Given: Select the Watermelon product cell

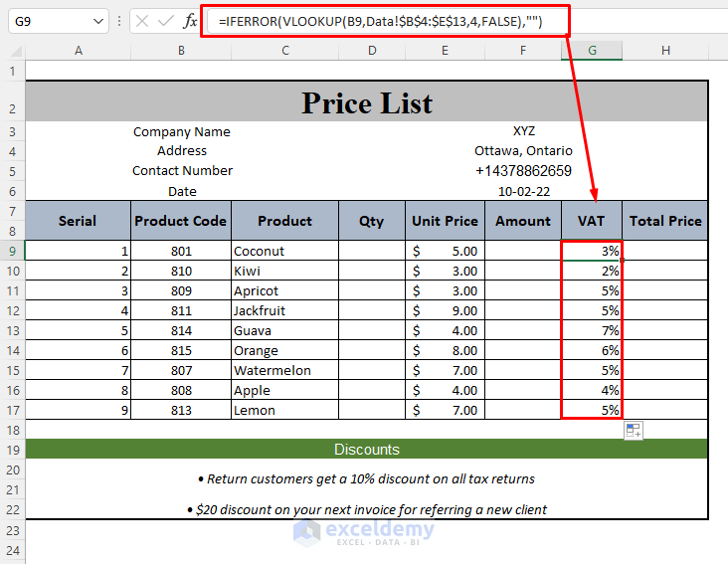Looking at the screenshot, I should click(x=285, y=370).
